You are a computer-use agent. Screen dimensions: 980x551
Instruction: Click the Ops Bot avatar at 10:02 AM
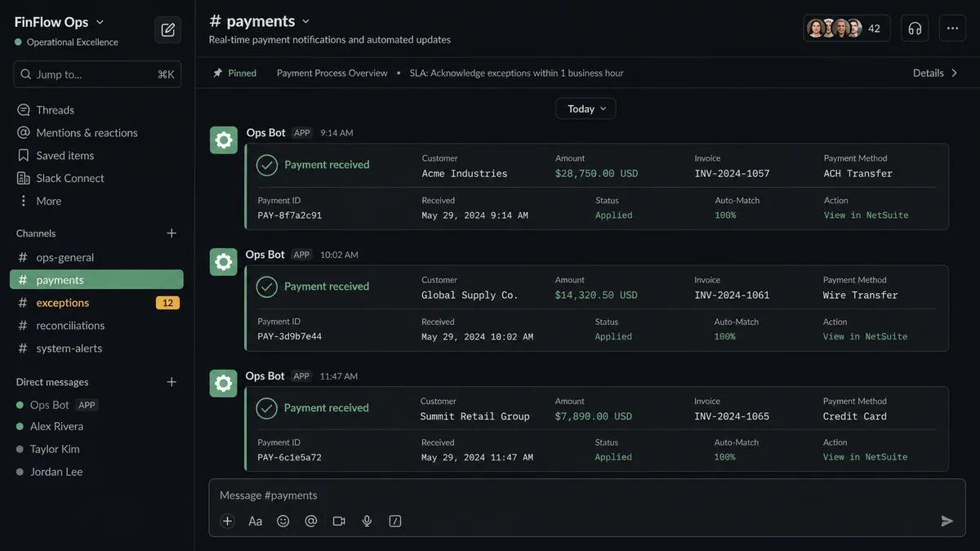pos(224,262)
